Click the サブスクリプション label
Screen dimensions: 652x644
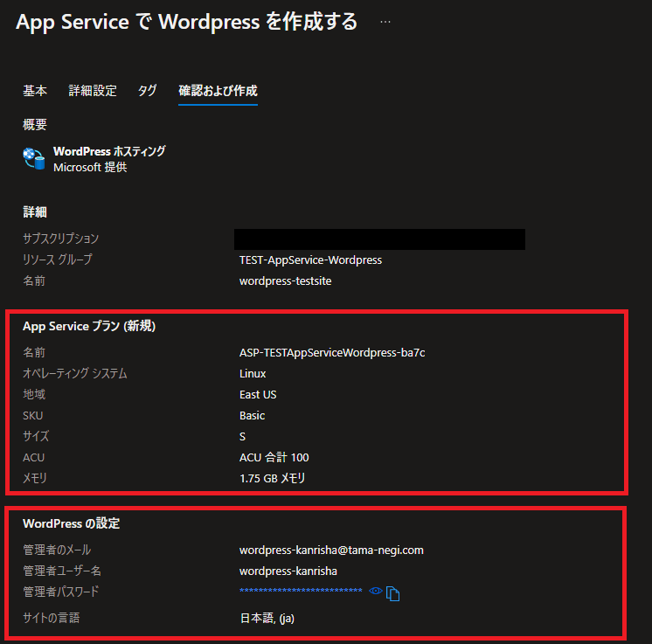(60, 239)
